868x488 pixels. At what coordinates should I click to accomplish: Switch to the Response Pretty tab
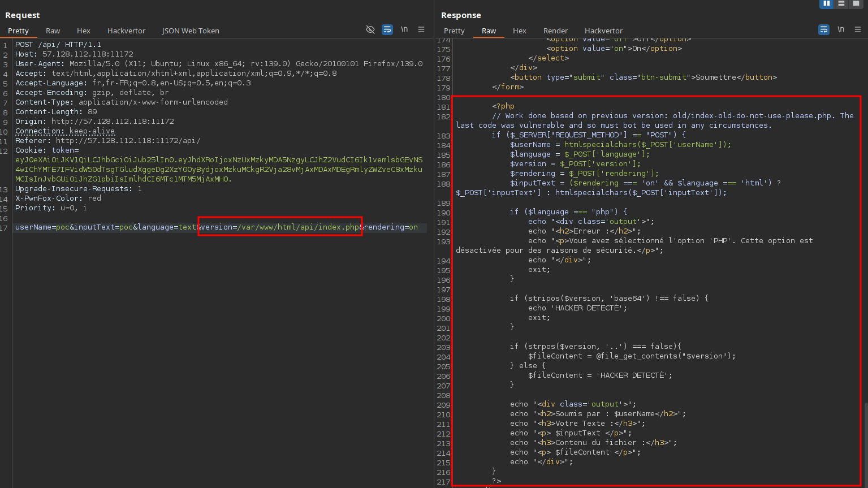coord(454,31)
